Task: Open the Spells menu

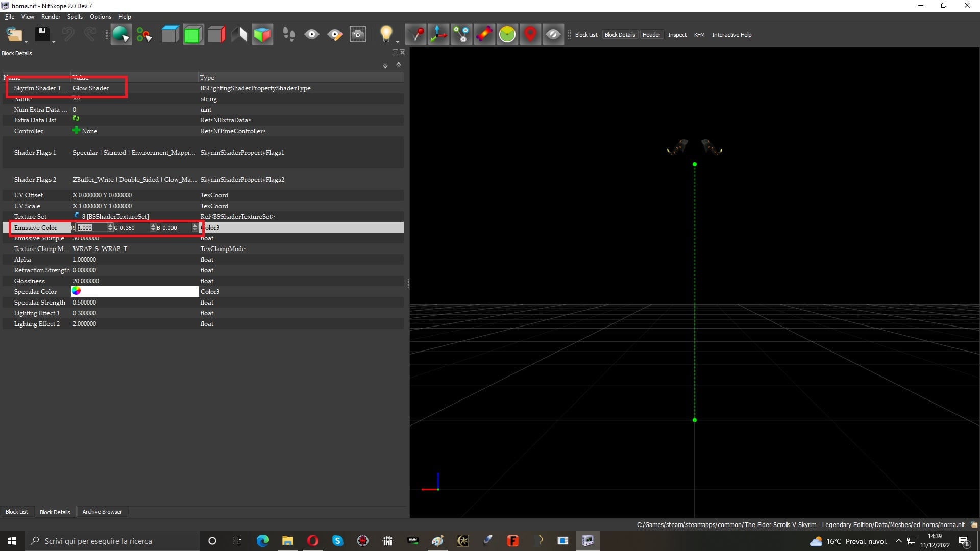Action: click(x=75, y=17)
